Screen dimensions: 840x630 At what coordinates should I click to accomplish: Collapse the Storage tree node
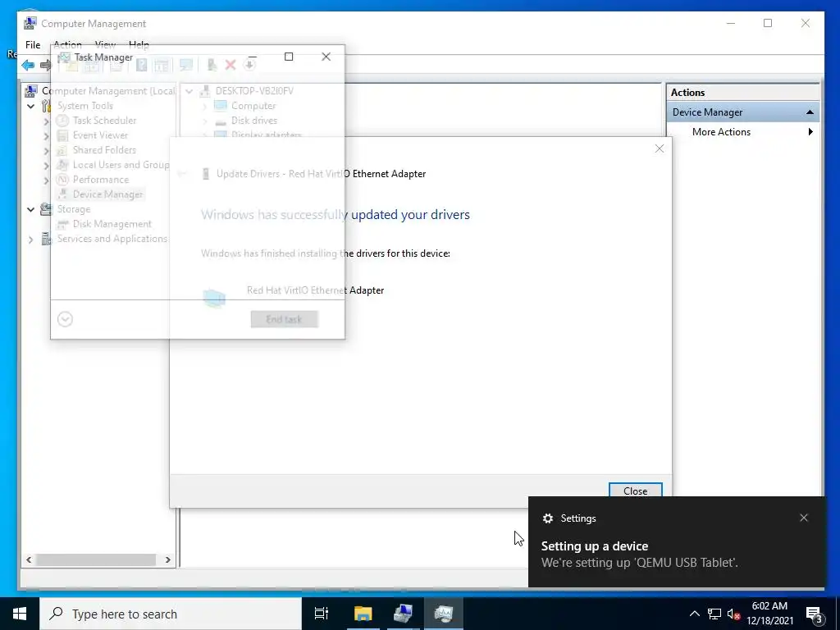[30, 209]
